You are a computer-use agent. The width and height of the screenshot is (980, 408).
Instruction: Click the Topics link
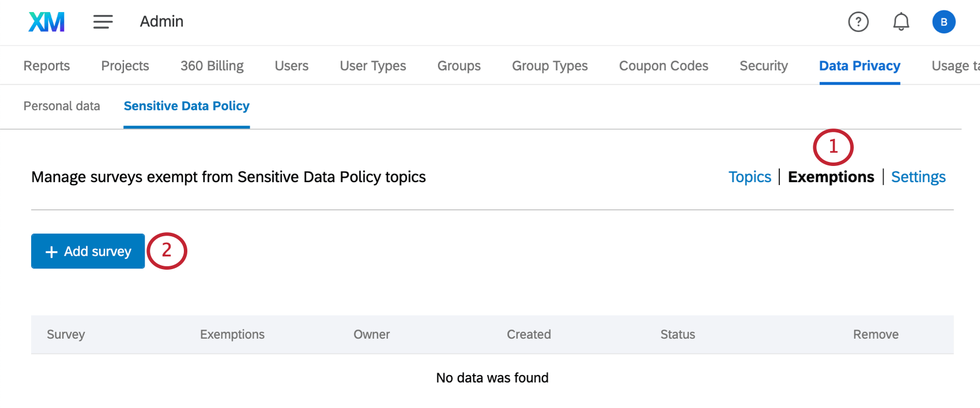point(749,177)
